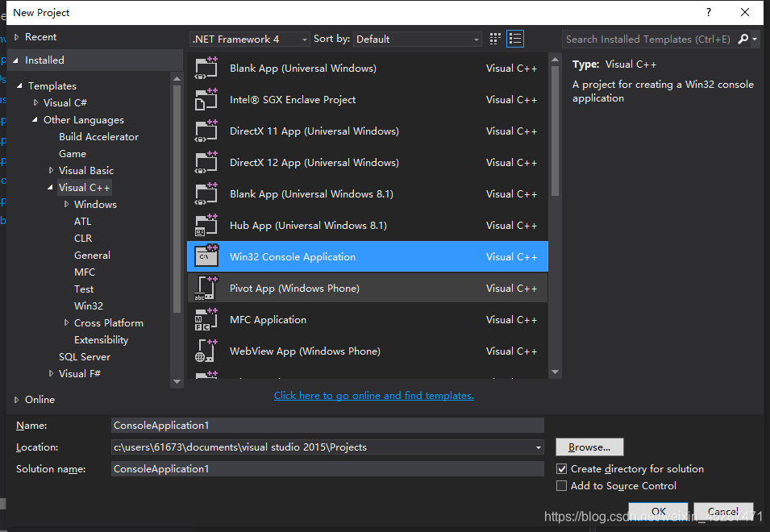Select the MFC Application row text
Viewport: 770px width, 532px height.
point(268,319)
